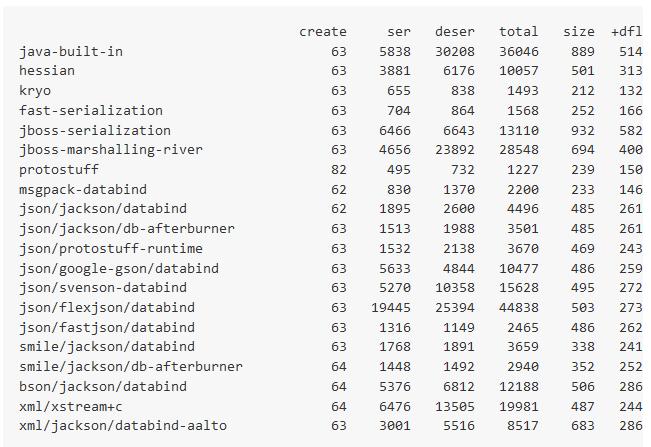Image resolution: width=651 pixels, height=447 pixels.
Task: Click kryo size value 212
Action: pos(582,90)
